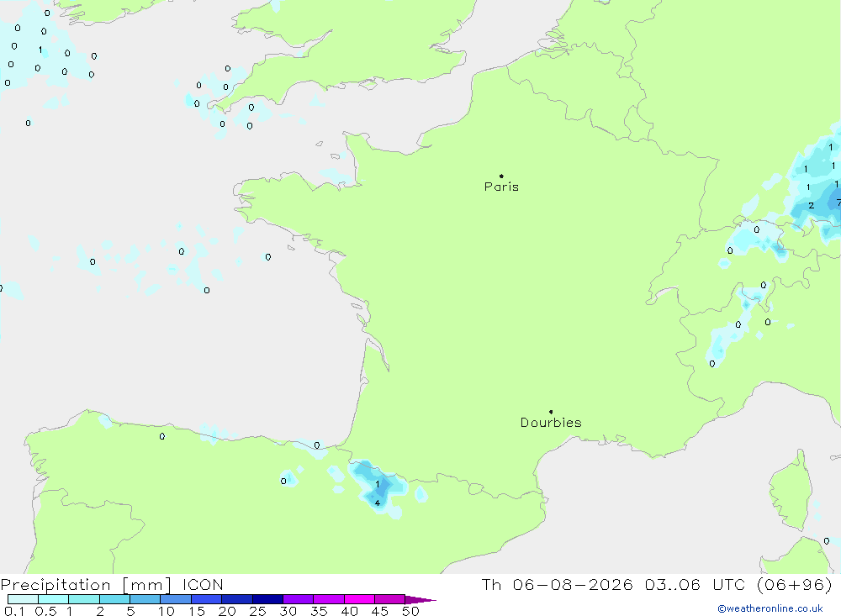This screenshot has width=841, height=616.
Task: Click the legend label '50'
Action: [410, 611]
